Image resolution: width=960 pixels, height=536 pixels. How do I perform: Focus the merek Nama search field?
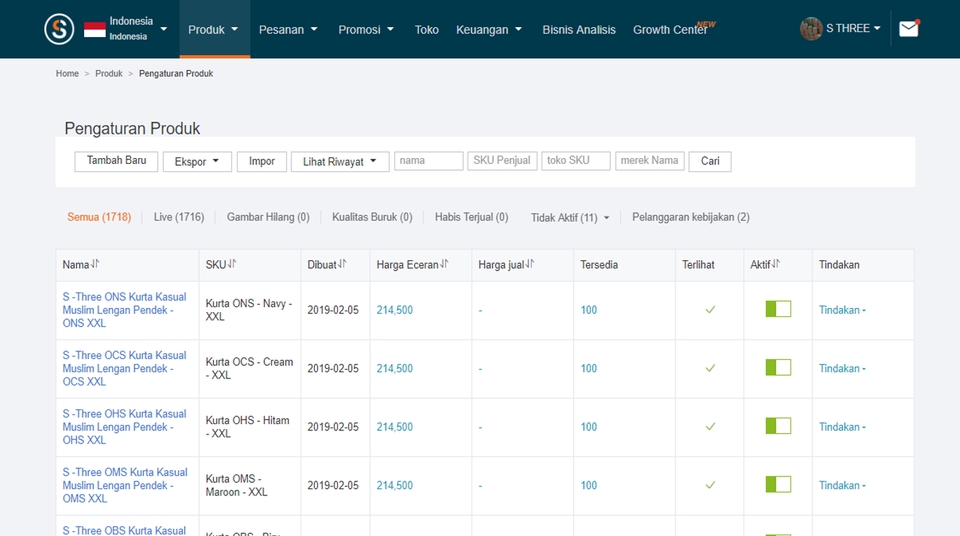click(x=650, y=160)
